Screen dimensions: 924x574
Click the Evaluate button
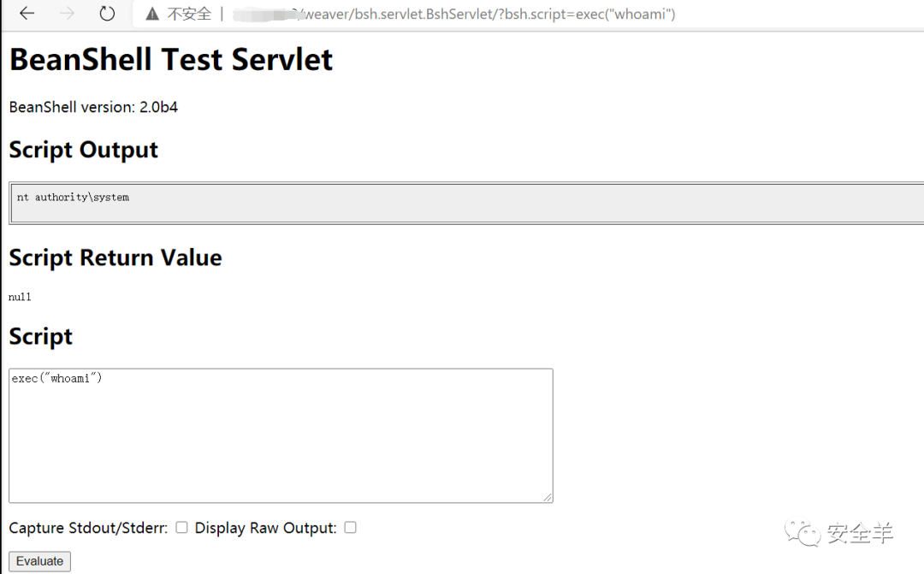coord(39,561)
